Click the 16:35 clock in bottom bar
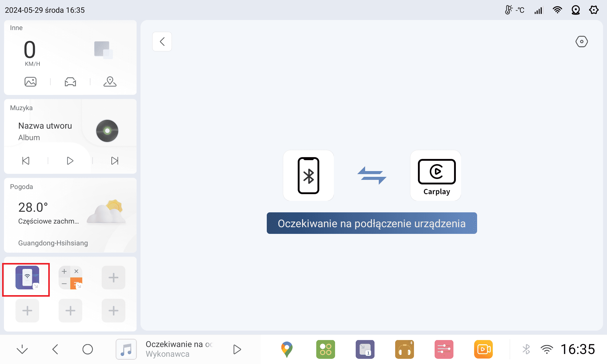This screenshot has width=607, height=364. point(578,349)
